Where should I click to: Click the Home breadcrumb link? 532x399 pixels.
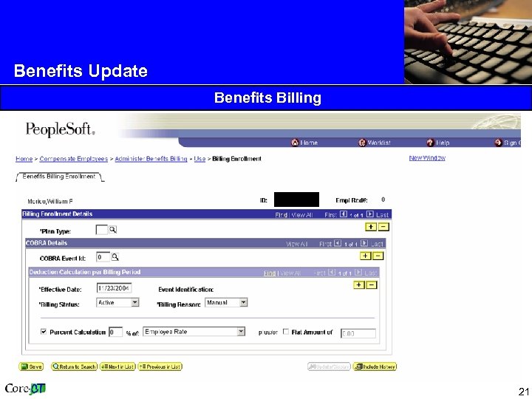[x=24, y=159]
